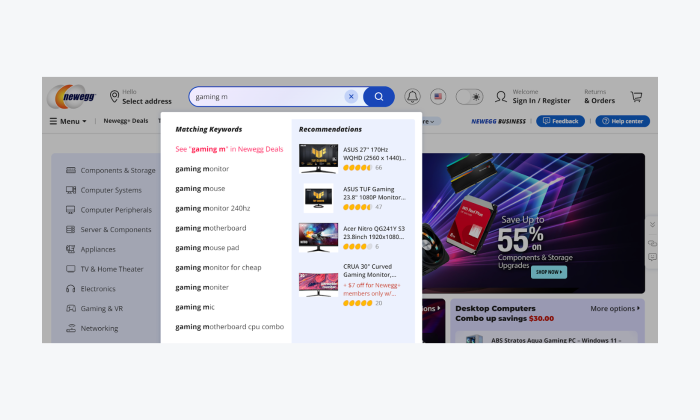
Task: Click Acer Nitro QG241Y S3 title
Action: point(374,233)
